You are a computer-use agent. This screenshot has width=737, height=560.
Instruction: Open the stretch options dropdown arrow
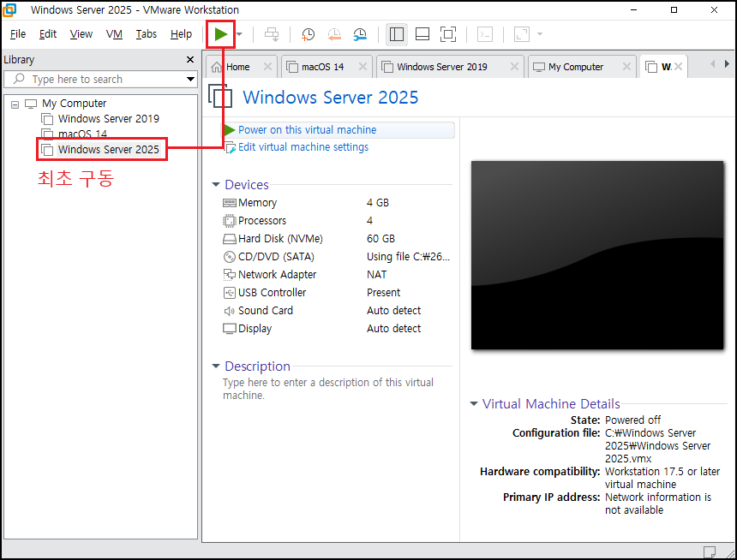pyautogui.click(x=540, y=34)
